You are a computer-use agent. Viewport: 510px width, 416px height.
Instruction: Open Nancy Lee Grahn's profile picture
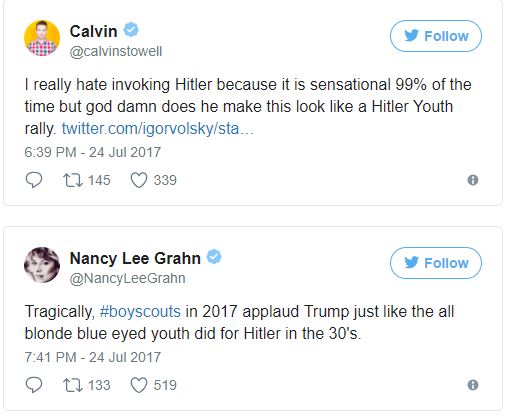pyautogui.click(x=42, y=265)
